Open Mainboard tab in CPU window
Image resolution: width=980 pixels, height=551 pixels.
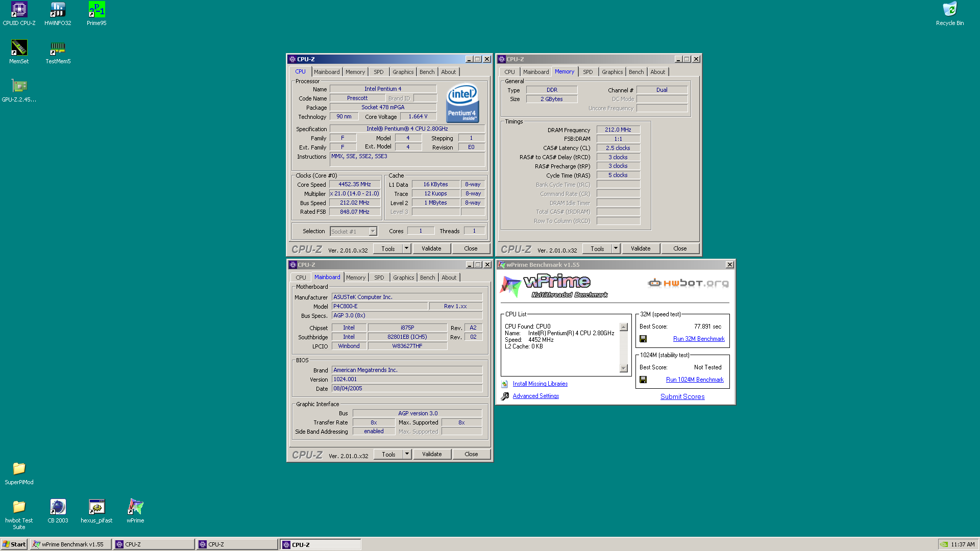pos(327,72)
